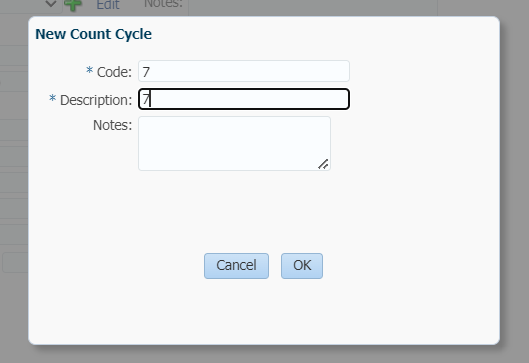This screenshot has height=363, width=529.
Task: Dismiss the dialog with Cancel
Action: pyautogui.click(x=236, y=266)
